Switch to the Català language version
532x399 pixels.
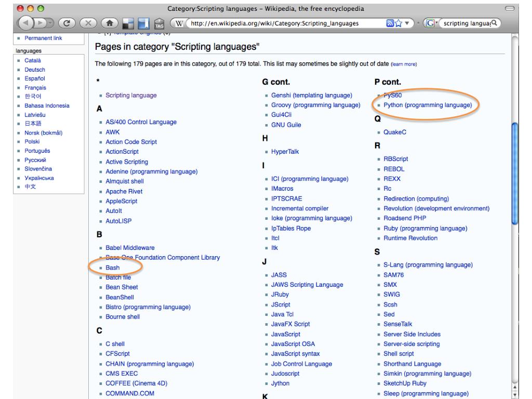click(x=33, y=60)
